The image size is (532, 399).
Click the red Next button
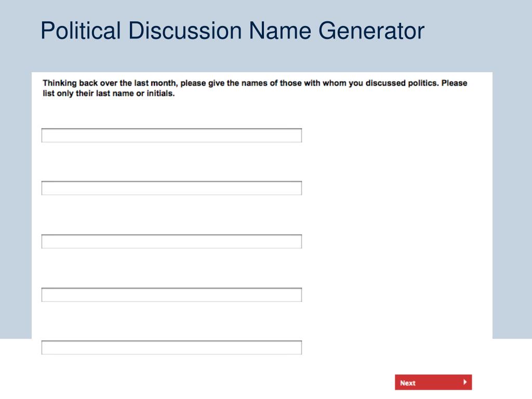tap(433, 382)
